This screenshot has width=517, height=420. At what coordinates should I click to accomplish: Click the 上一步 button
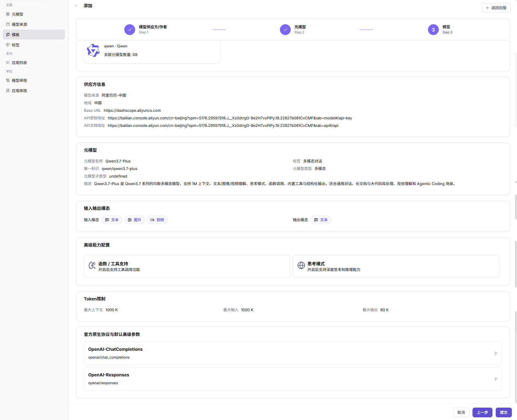[482, 412]
